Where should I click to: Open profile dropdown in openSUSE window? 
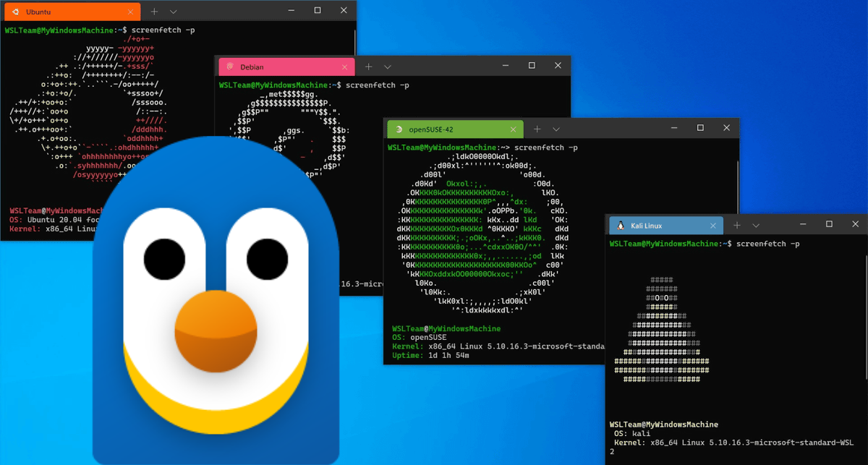click(556, 129)
